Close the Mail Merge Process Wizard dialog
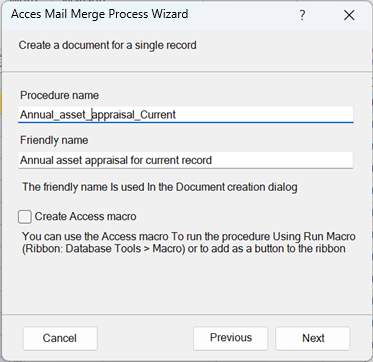 (x=349, y=15)
